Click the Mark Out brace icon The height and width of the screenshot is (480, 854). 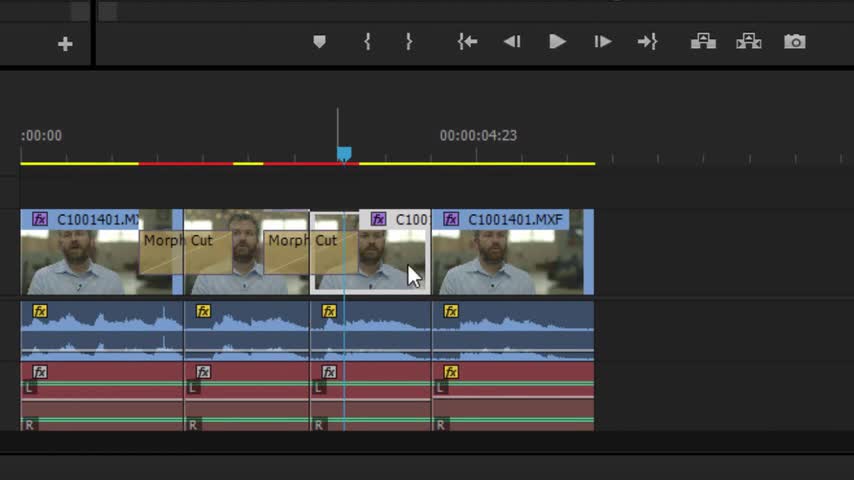(x=408, y=41)
